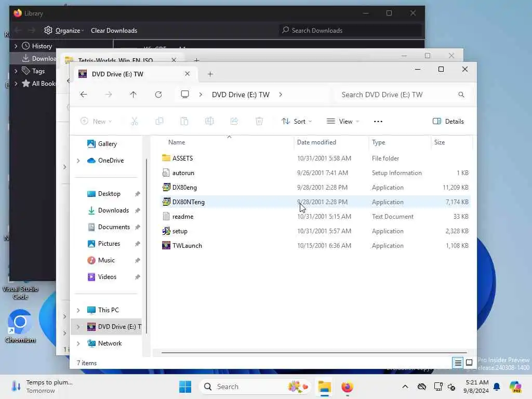Screen dimensions: 532x399
Task: Open the Windows Start menu
Action: [x=185, y=387]
